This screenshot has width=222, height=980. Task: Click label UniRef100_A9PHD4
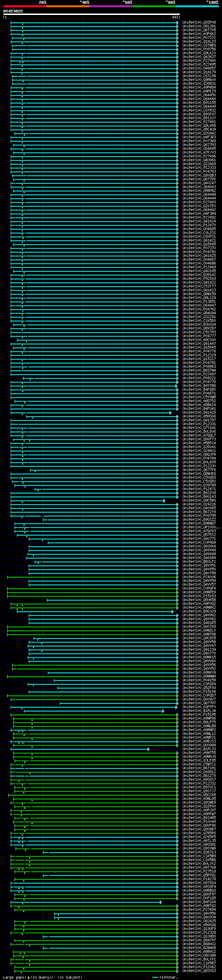point(199,88)
